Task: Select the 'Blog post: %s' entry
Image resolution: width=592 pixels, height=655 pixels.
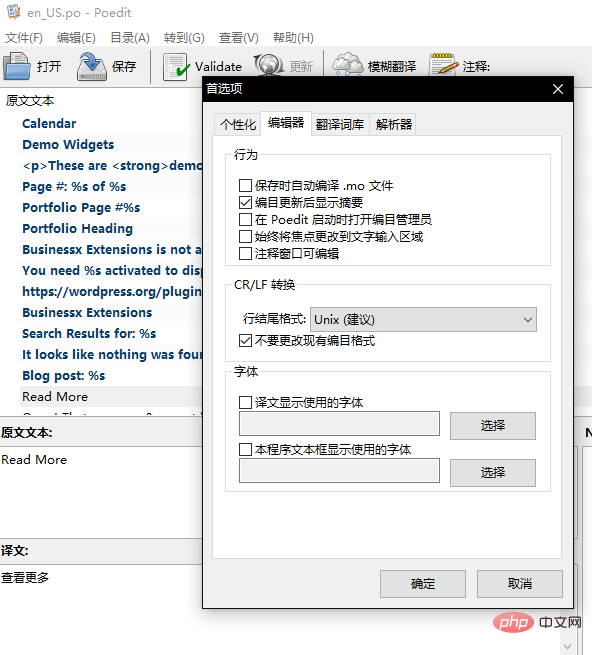Action: [64, 376]
